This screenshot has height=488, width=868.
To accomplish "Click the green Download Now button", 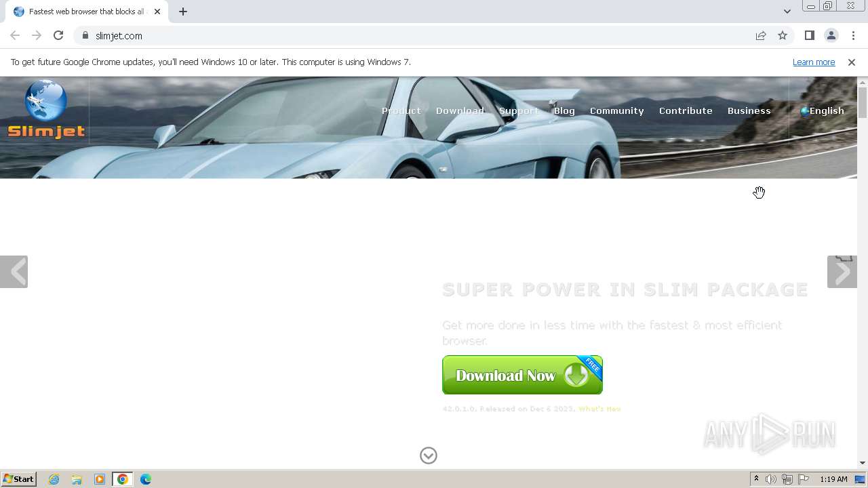I will pyautogui.click(x=522, y=375).
